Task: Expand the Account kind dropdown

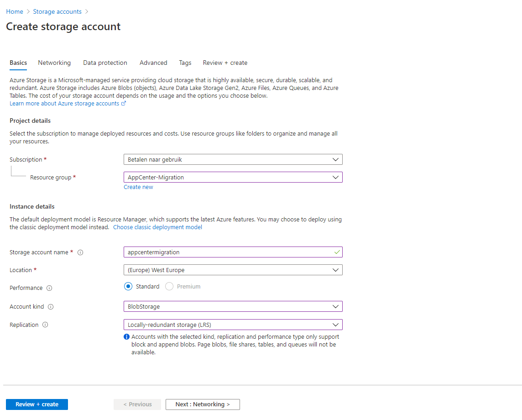Action: [233, 306]
